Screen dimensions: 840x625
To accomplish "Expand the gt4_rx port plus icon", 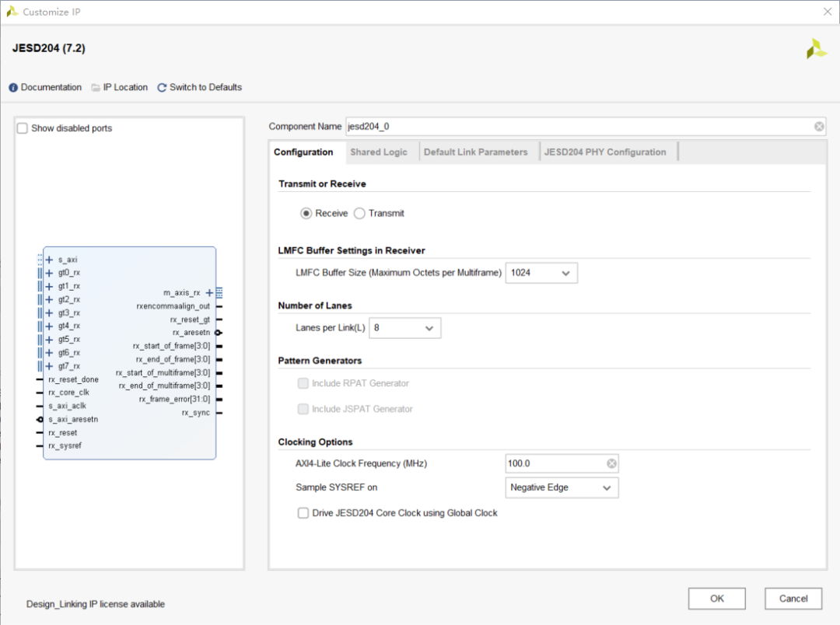I will coord(49,326).
